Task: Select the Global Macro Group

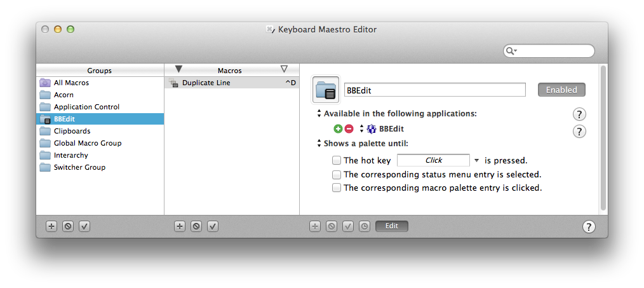Action: pyautogui.click(x=100, y=143)
